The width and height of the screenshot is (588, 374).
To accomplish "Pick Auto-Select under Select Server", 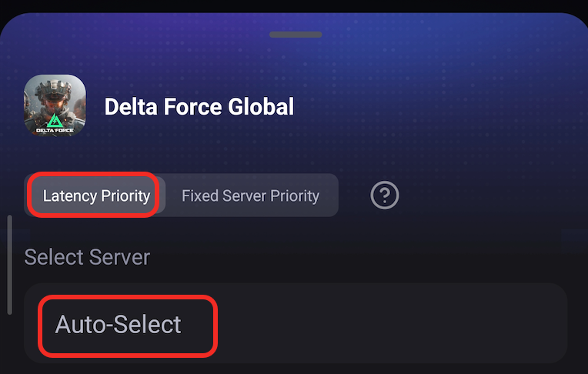I will (x=119, y=324).
